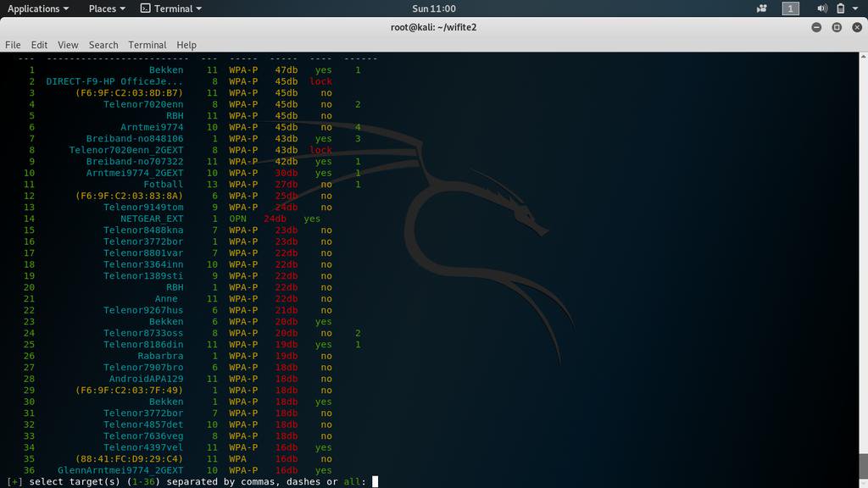The height and width of the screenshot is (488, 868).
Task: Click the green 'all' option in prompt
Action: [352, 481]
